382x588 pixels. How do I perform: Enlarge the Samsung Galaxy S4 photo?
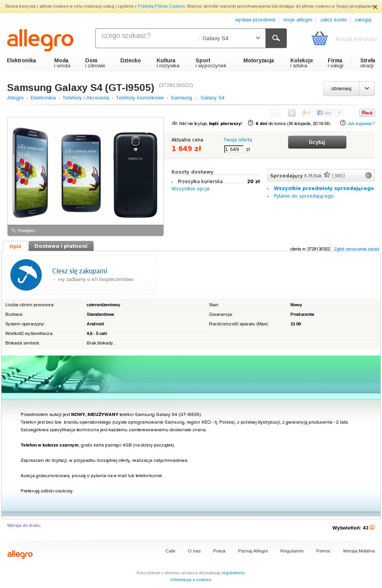tap(86, 231)
